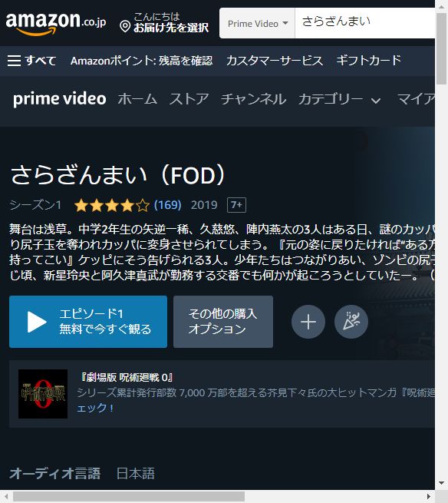Open the チャンネル tab
448x503 pixels.
(x=253, y=99)
